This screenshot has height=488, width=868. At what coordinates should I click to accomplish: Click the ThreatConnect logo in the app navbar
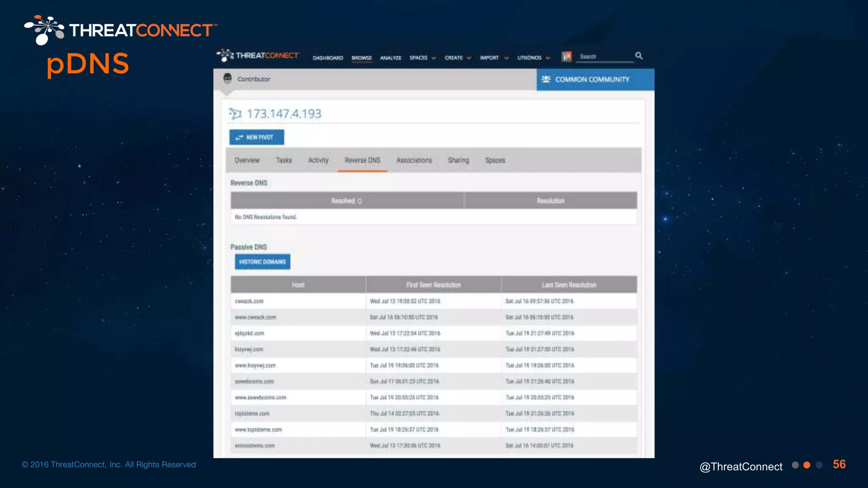coord(258,55)
